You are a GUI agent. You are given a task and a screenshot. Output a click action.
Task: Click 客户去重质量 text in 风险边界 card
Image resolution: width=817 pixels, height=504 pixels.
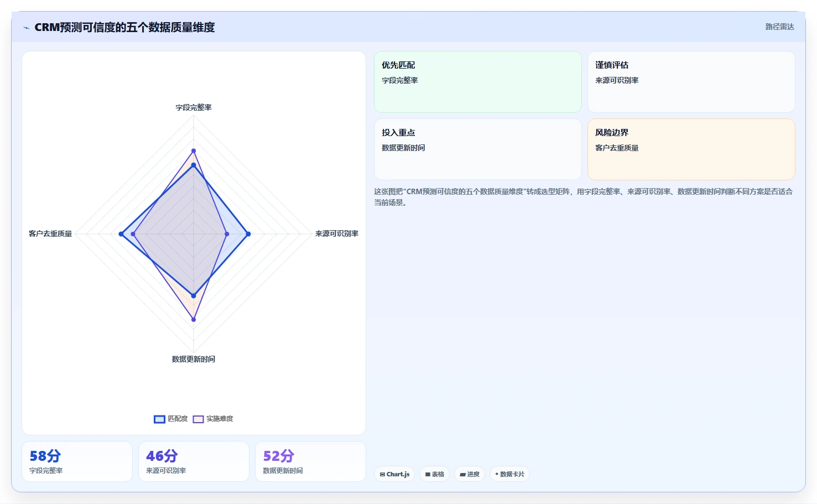click(617, 148)
